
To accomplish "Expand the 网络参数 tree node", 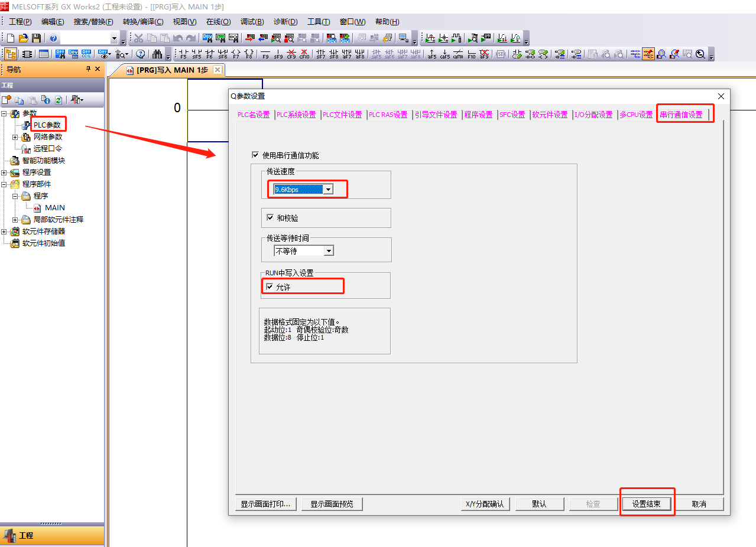I will pyautogui.click(x=15, y=137).
